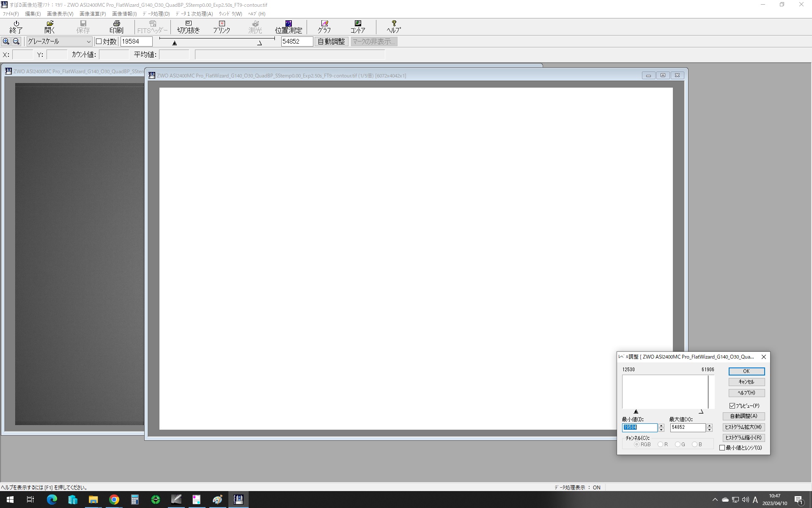
Task: Start the ブリンク (blink) tool
Action: pos(222,27)
